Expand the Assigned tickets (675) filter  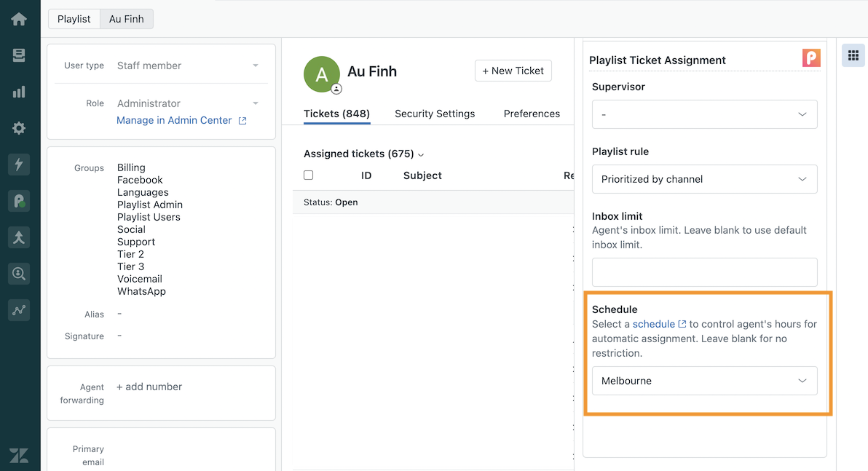(363, 154)
